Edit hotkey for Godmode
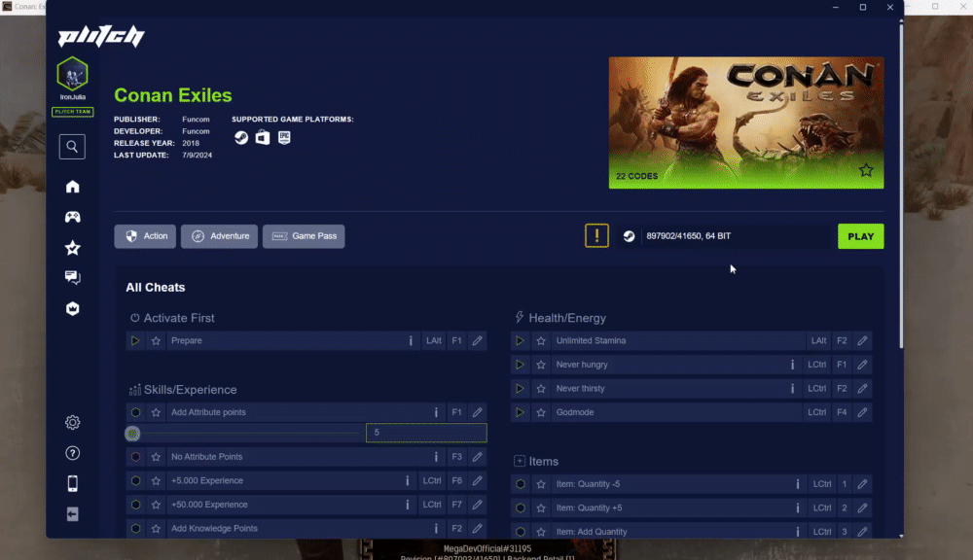 tap(862, 412)
